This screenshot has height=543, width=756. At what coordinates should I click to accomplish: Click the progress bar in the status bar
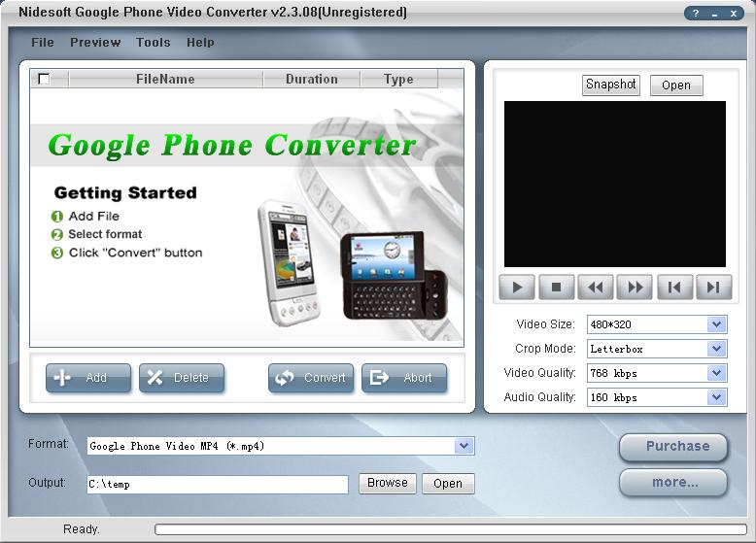click(x=450, y=529)
